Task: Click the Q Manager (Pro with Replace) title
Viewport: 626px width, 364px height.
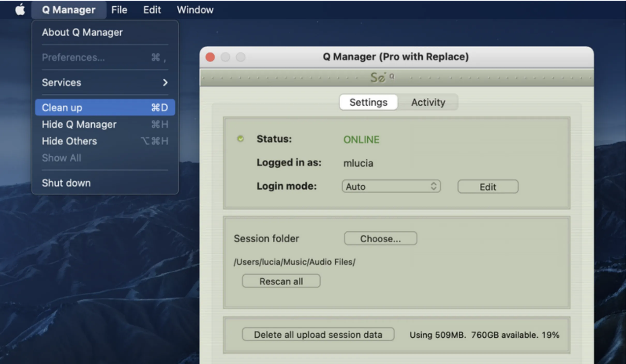Action: 396,57
